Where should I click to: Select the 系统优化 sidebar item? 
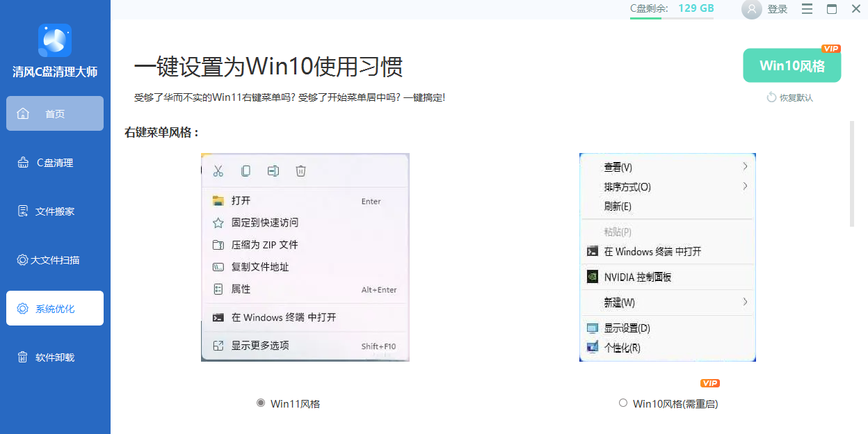click(55, 308)
